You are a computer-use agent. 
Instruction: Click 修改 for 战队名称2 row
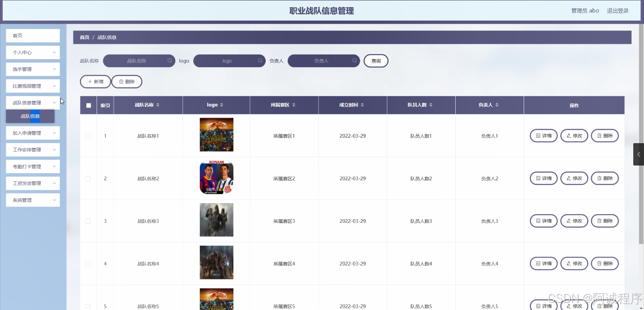coord(574,178)
